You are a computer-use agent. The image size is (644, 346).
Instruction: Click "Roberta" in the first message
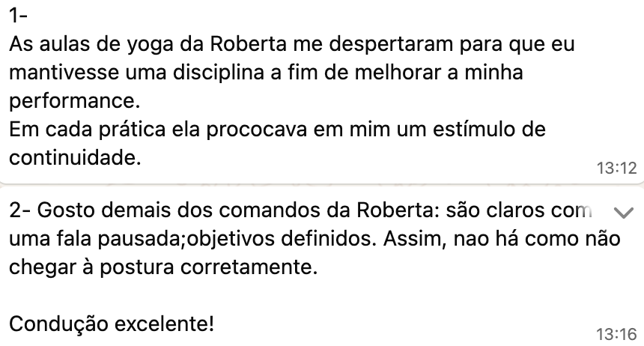pos(243,45)
